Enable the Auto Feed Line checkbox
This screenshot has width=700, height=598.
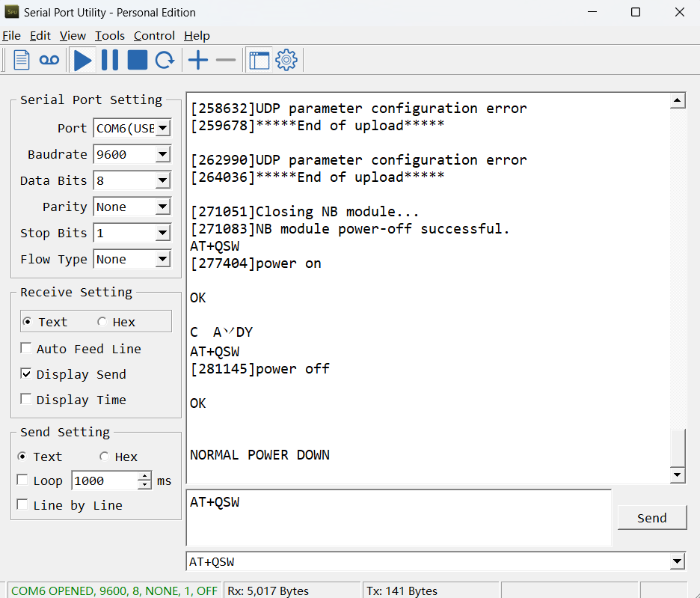26,348
